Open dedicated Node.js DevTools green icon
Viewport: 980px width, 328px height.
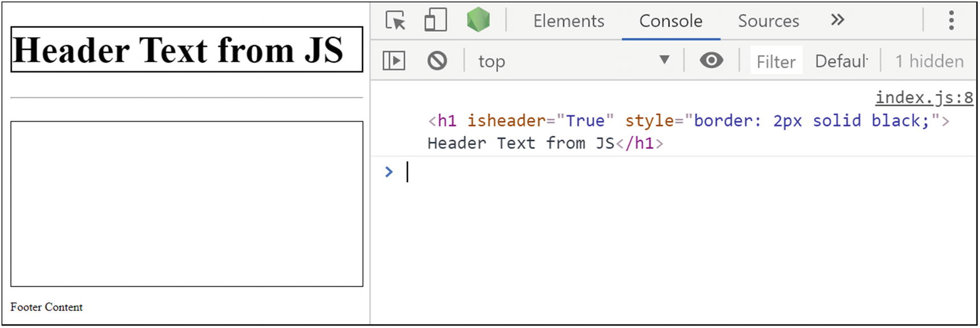pos(478,20)
